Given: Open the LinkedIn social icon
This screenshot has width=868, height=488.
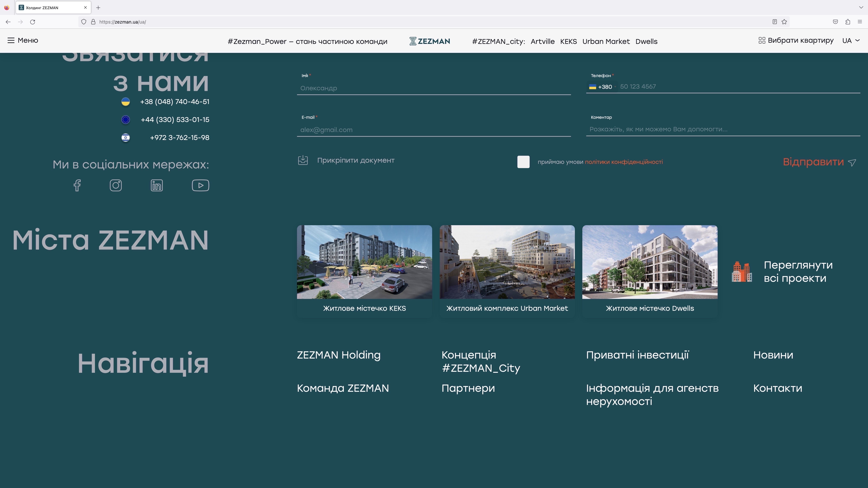Looking at the screenshot, I should coord(157,185).
